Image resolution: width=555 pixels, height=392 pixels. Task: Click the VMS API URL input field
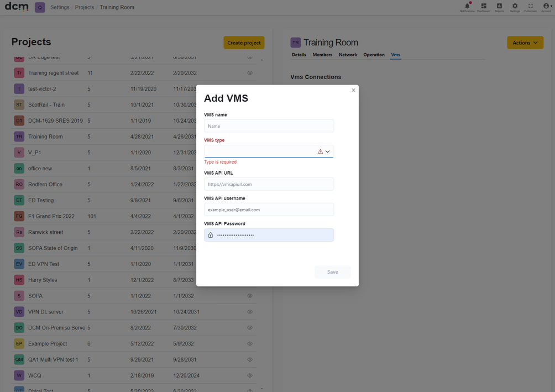point(269,184)
